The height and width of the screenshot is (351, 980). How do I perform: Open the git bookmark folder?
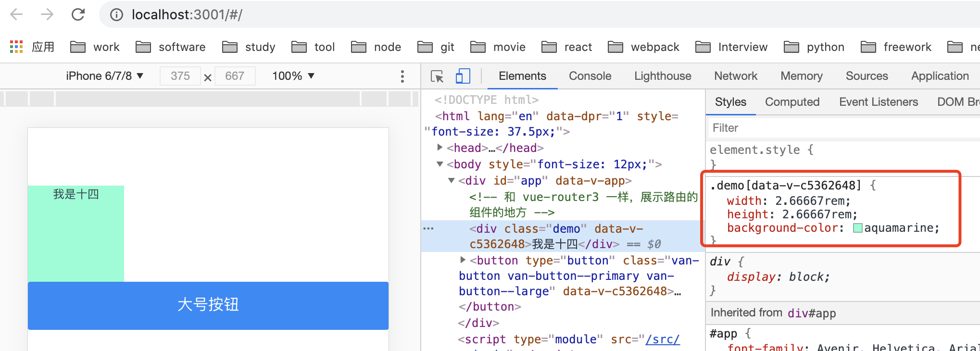436,47
